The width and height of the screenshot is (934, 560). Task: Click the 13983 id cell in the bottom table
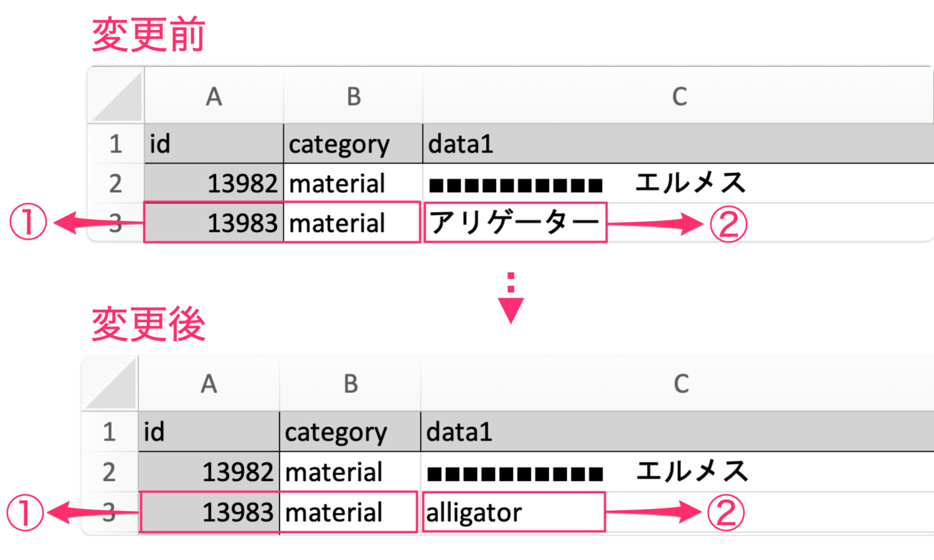(209, 512)
